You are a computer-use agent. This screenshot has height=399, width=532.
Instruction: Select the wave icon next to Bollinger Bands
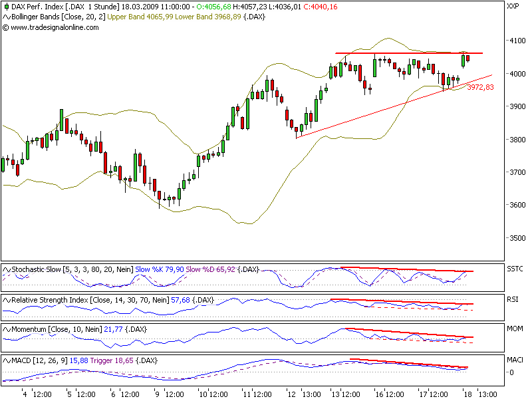tap(6, 18)
